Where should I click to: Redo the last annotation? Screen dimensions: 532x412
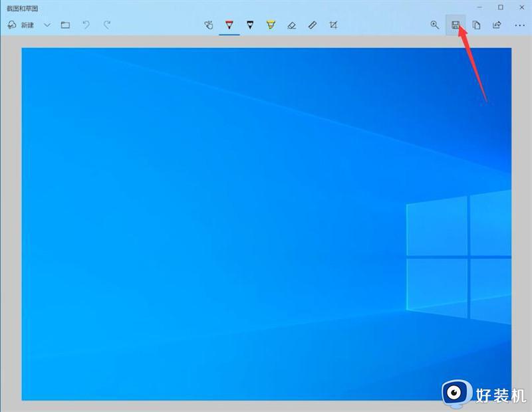pos(105,25)
